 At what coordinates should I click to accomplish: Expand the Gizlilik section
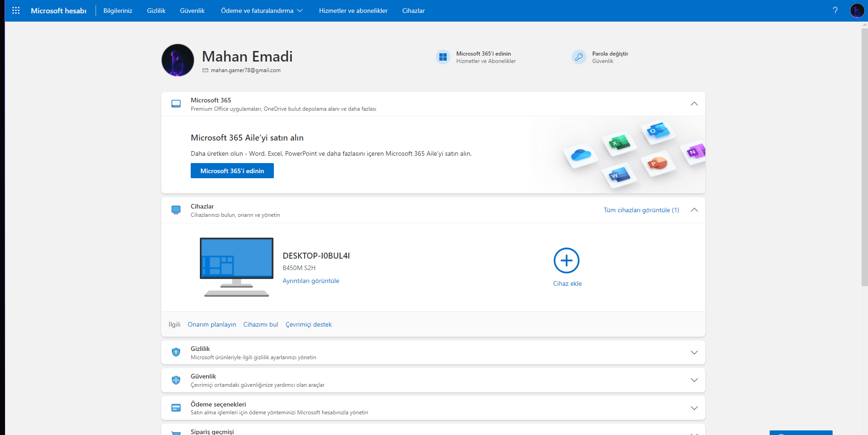tap(694, 352)
